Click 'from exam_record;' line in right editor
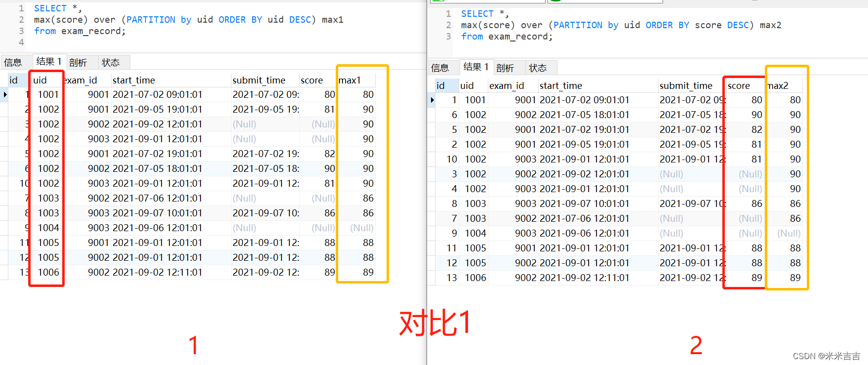The height and width of the screenshot is (365, 868). tap(507, 37)
